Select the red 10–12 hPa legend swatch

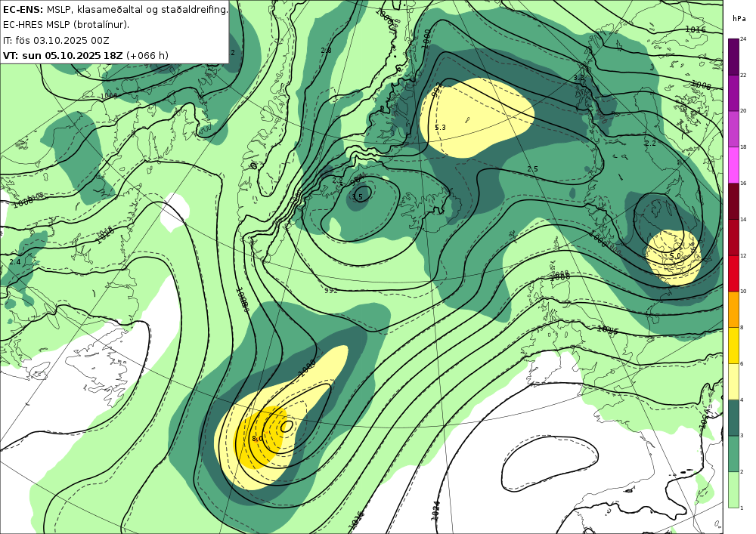(x=733, y=273)
